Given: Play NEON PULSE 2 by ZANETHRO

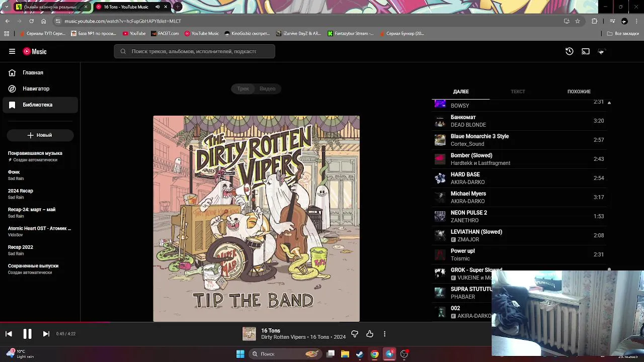Looking at the screenshot, I should coord(520,216).
